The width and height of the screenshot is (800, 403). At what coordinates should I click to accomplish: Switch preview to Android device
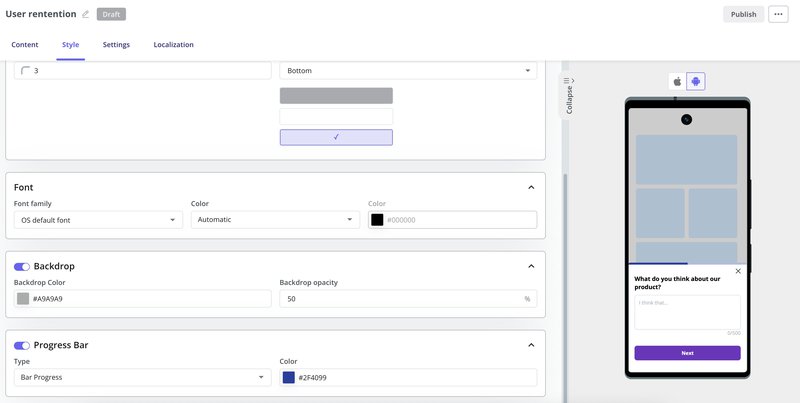(x=696, y=82)
